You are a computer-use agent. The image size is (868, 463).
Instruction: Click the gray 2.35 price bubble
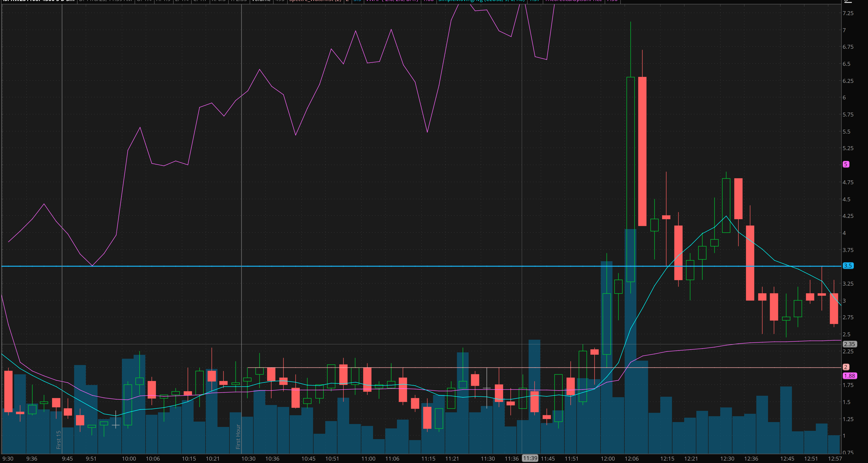pos(849,344)
